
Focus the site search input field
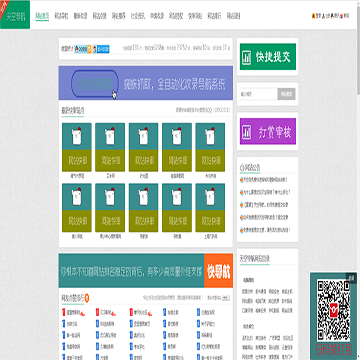pos(259,94)
